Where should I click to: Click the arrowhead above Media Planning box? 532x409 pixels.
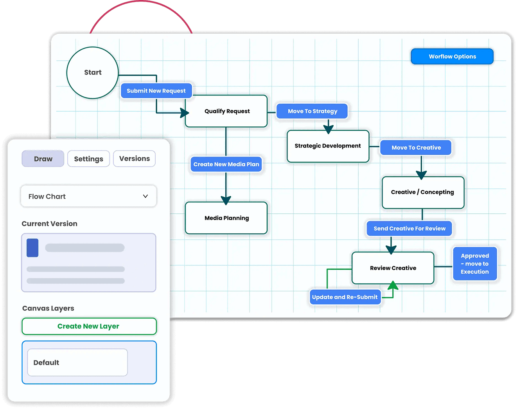226,200
